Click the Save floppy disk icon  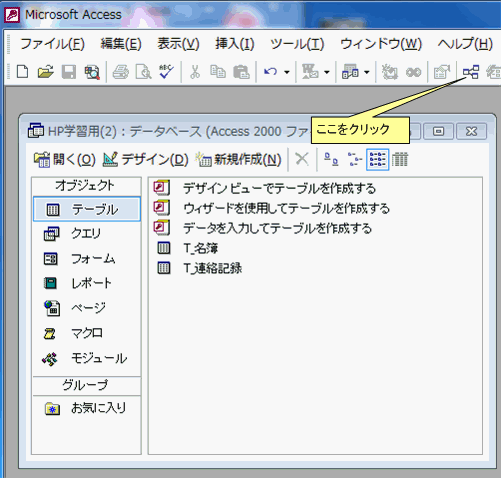click(69, 72)
